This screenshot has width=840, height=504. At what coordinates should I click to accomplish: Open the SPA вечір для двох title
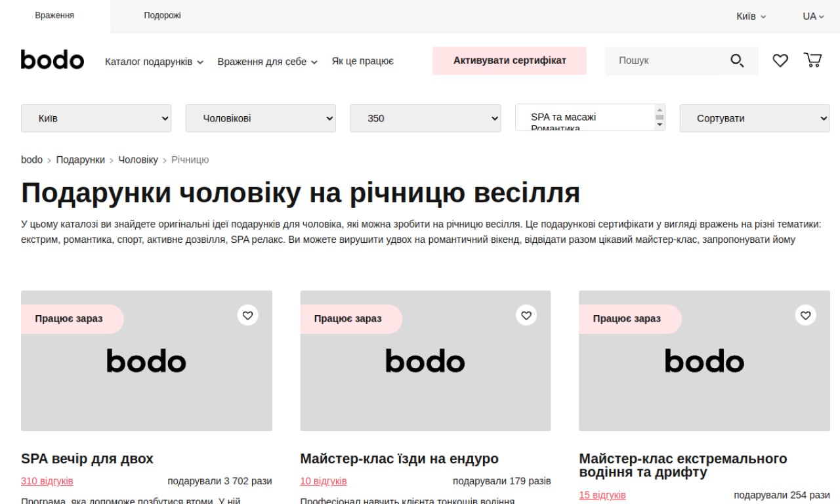click(87, 458)
